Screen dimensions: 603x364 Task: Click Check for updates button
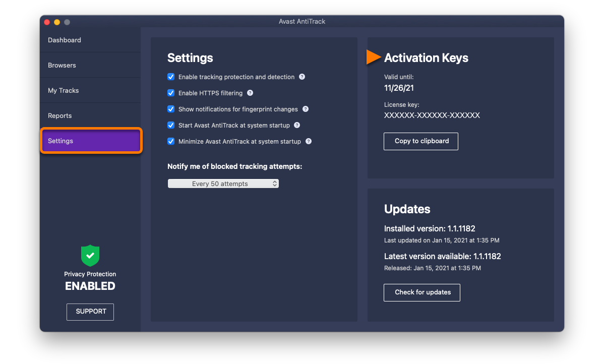(x=422, y=292)
